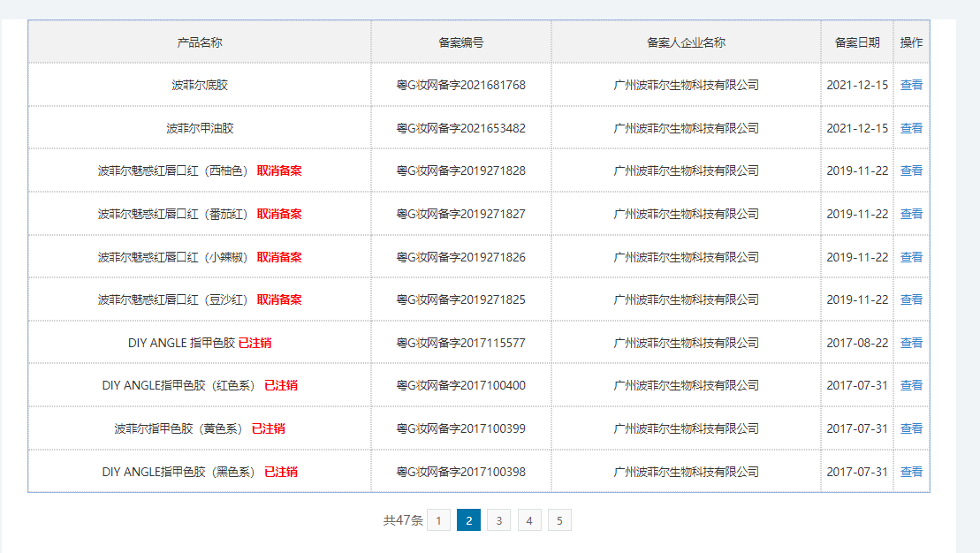The image size is (980, 553).
Task: Click company name in 波菲尔底胶 row
Action: (686, 85)
